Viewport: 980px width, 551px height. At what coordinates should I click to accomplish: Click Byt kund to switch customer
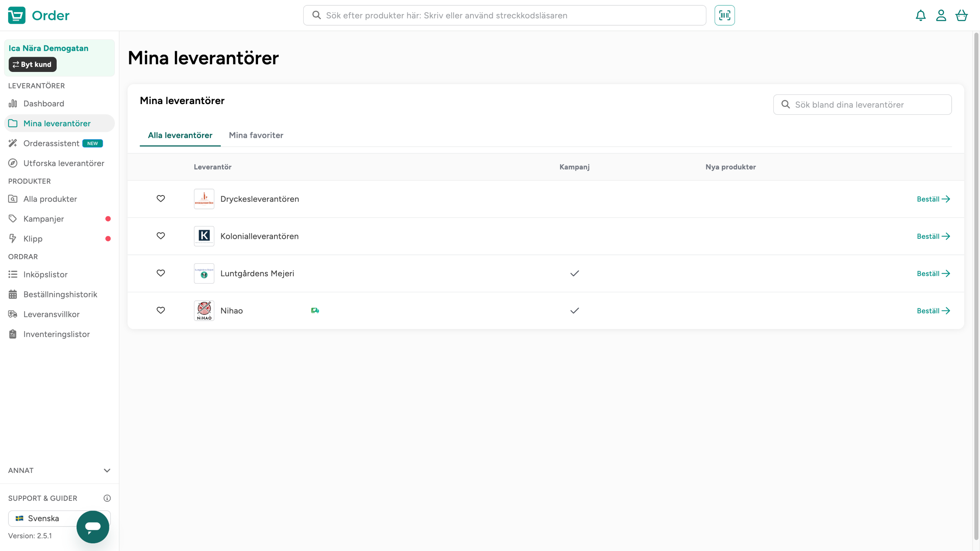point(33,64)
